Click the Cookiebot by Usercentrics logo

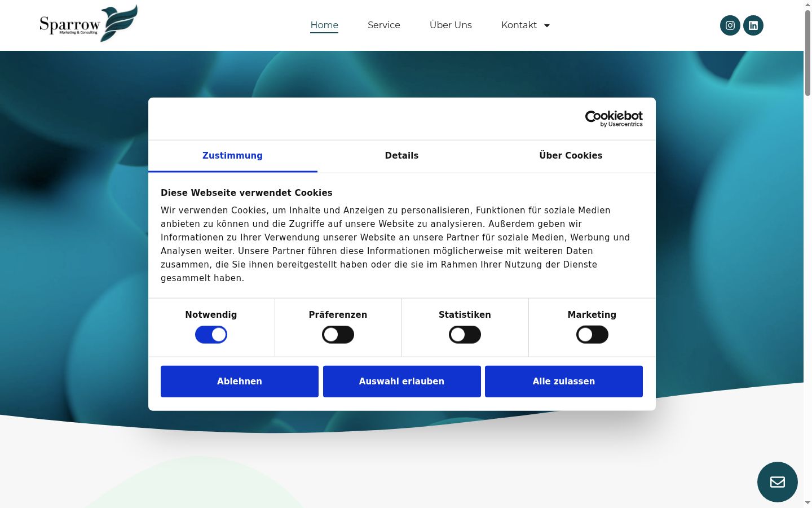point(614,119)
